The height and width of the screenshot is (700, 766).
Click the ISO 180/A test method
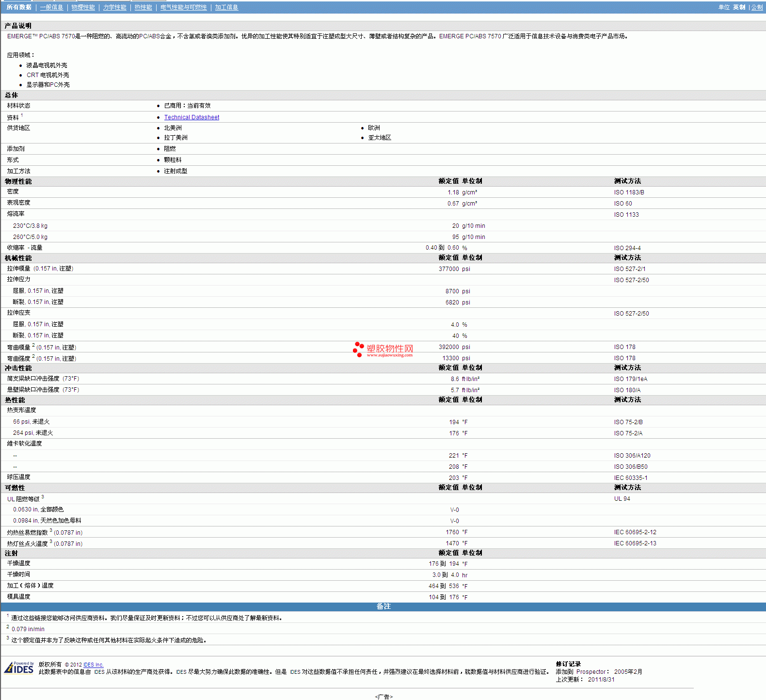627,390
